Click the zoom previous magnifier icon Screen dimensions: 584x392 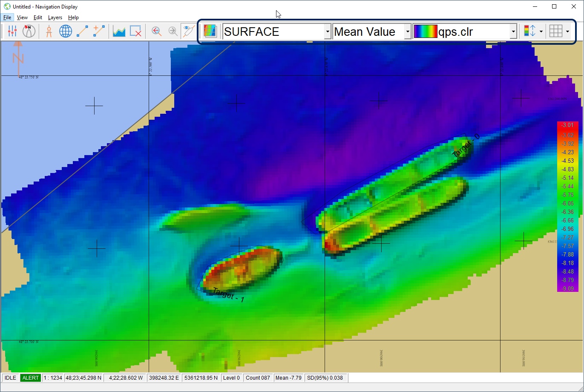tap(156, 31)
